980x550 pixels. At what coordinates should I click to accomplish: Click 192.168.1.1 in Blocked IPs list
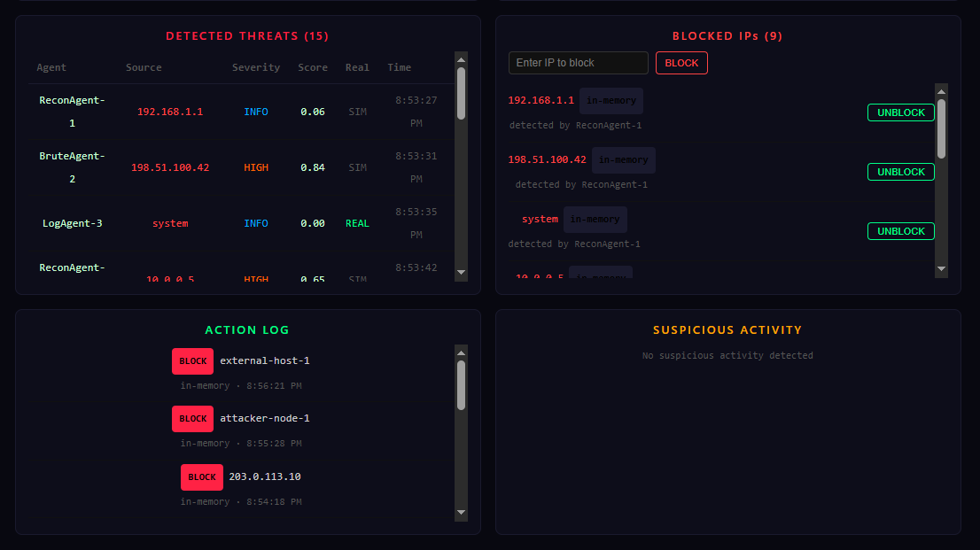click(541, 100)
